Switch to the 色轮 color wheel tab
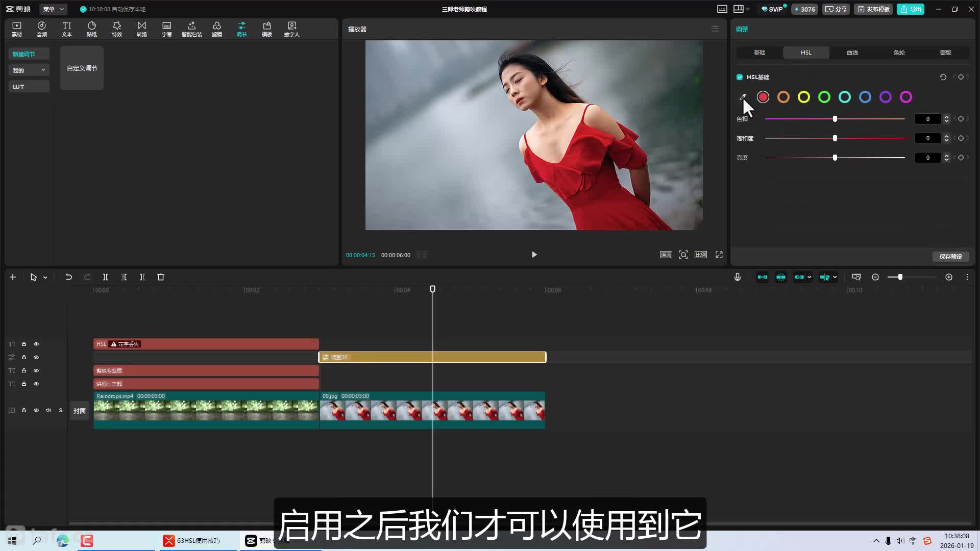The width and height of the screenshot is (980, 551). pos(899,53)
